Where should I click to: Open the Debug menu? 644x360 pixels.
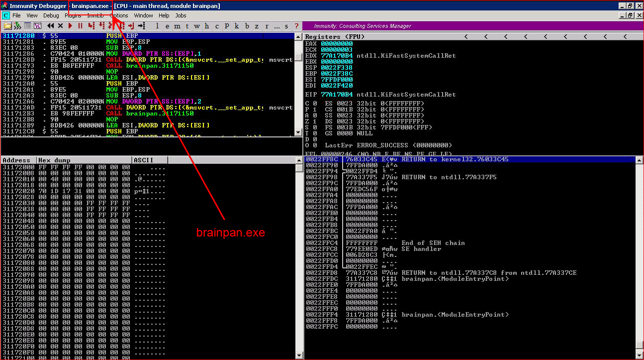pyautogui.click(x=51, y=15)
